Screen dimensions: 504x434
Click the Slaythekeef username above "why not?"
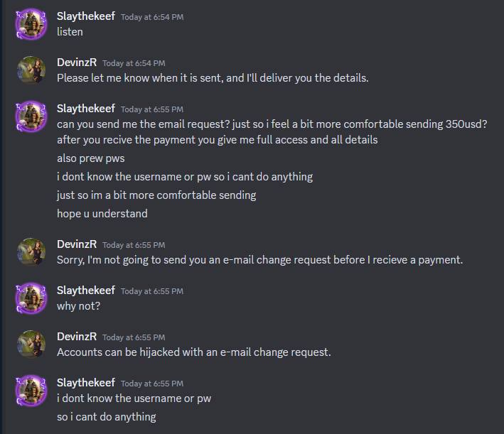coord(86,291)
